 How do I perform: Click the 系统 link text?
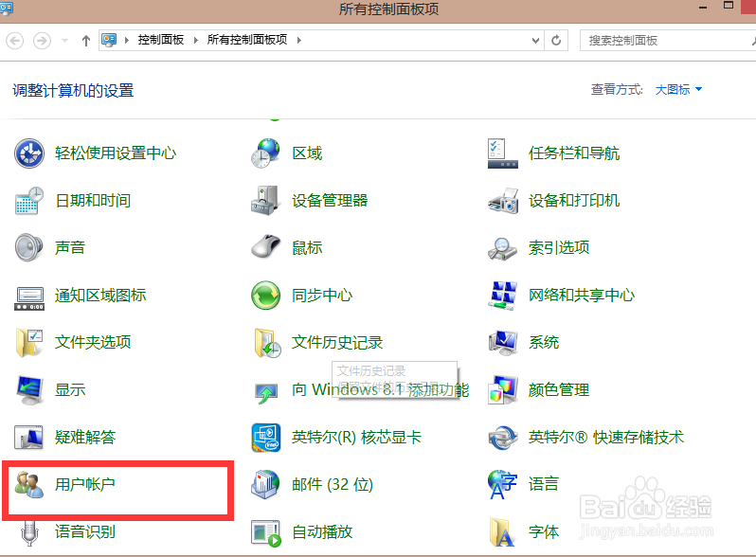(544, 342)
